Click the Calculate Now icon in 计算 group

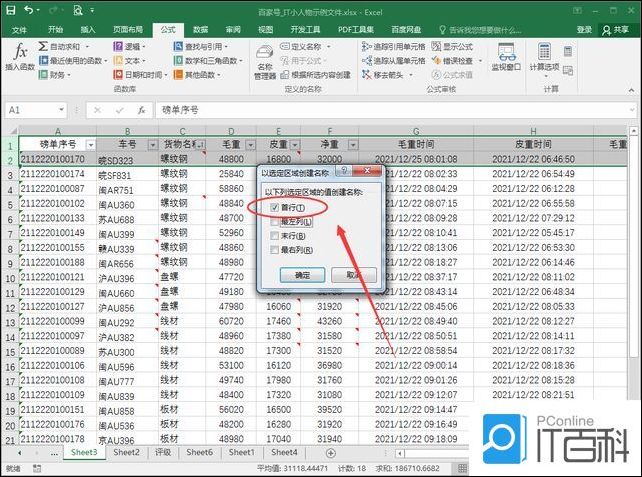pyautogui.click(x=568, y=52)
